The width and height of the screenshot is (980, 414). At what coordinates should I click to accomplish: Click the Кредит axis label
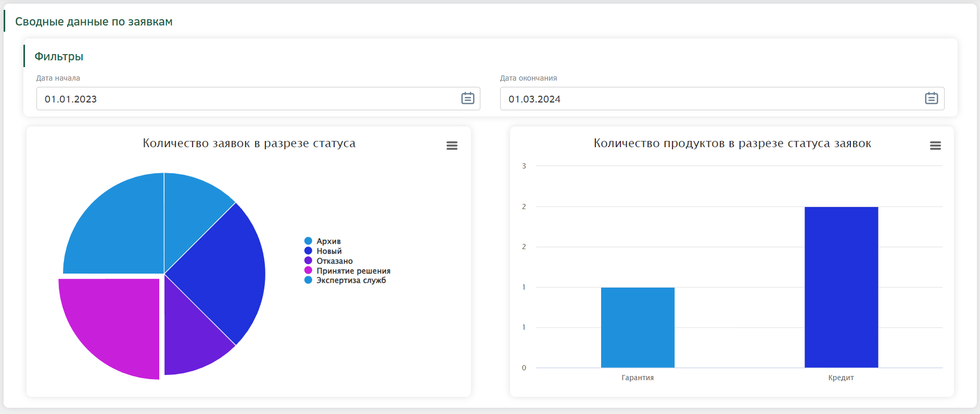(841, 378)
